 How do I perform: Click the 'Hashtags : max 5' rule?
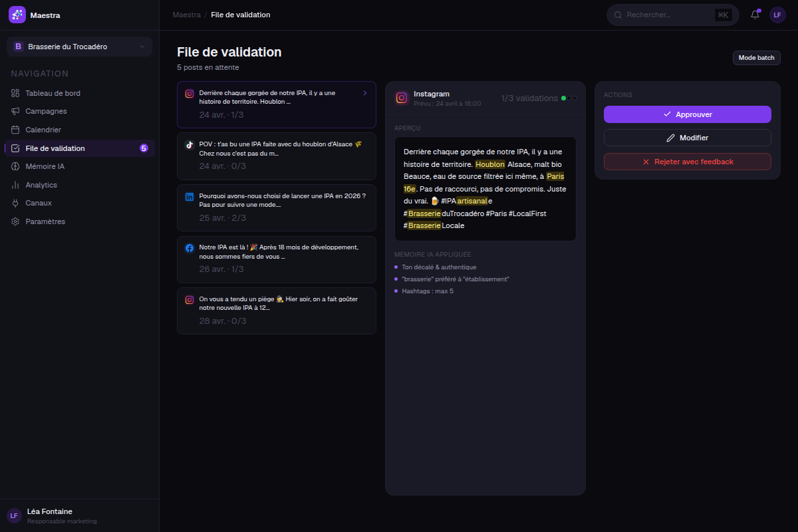(428, 291)
